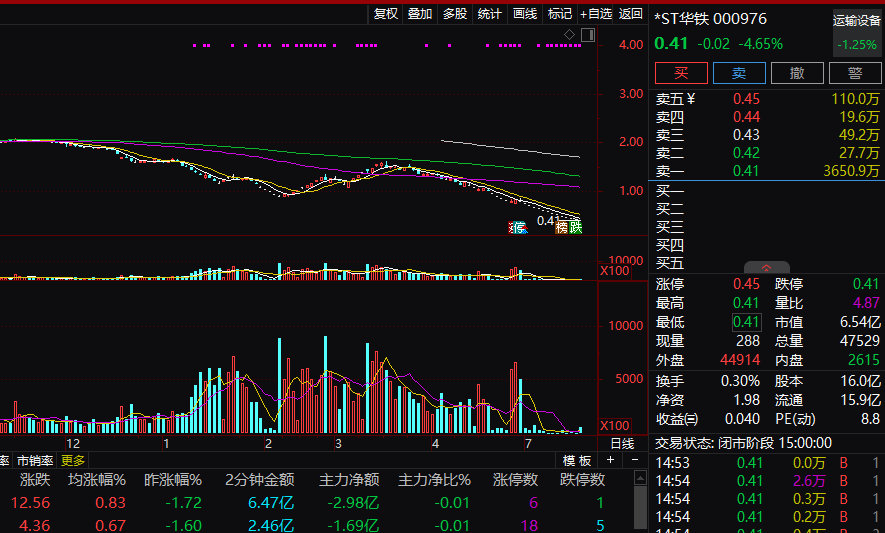Click the 14:53 trade tick row

[768, 463]
